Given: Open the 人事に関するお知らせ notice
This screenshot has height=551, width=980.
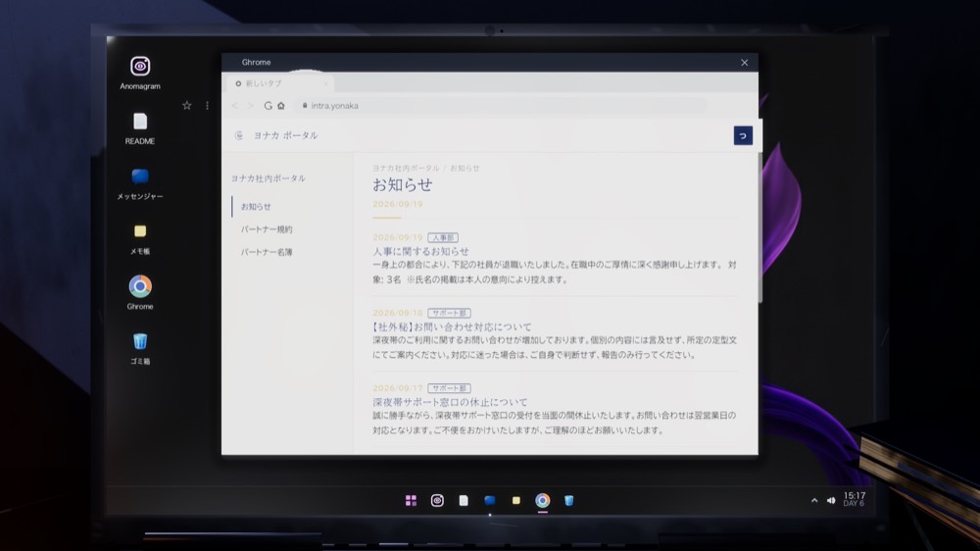Looking at the screenshot, I should click(x=420, y=251).
